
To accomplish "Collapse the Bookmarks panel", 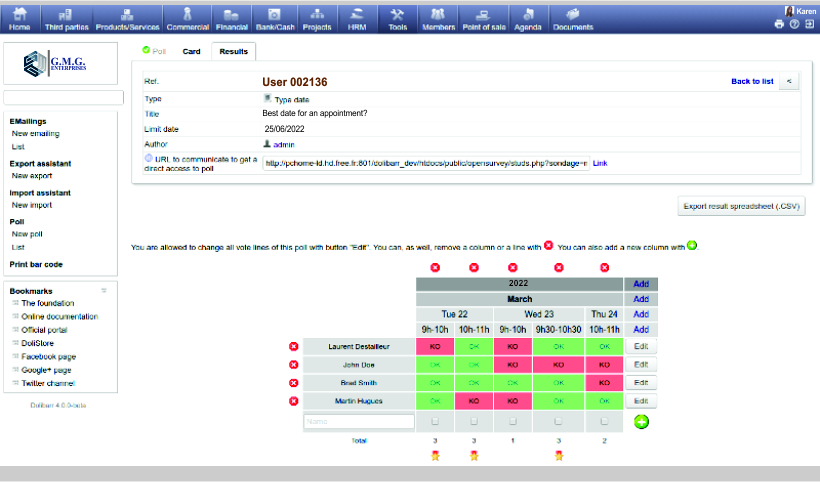I will tap(104, 290).
